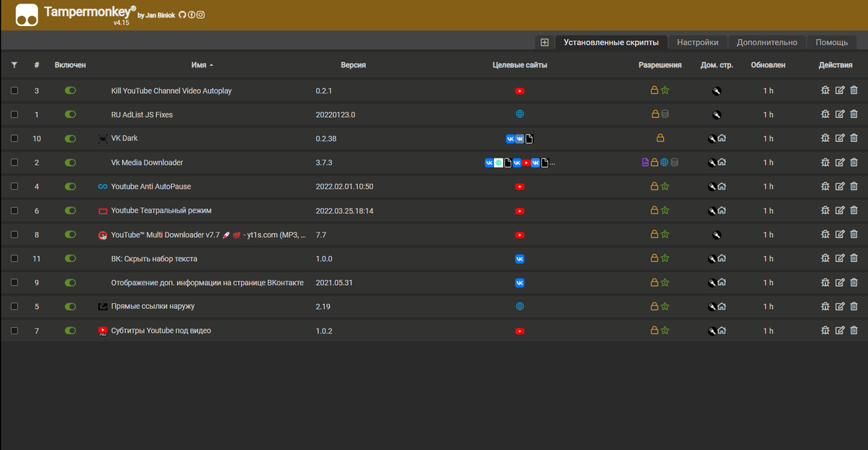Sort by the # column header

tap(37, 65)
